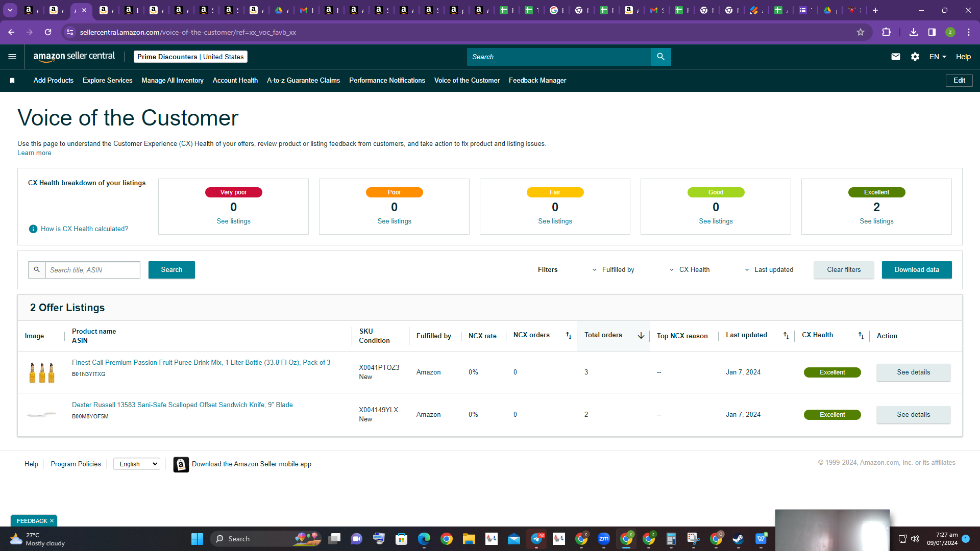
Task: Reload the page with the refresh icon
Action: (x=48, y=32)
